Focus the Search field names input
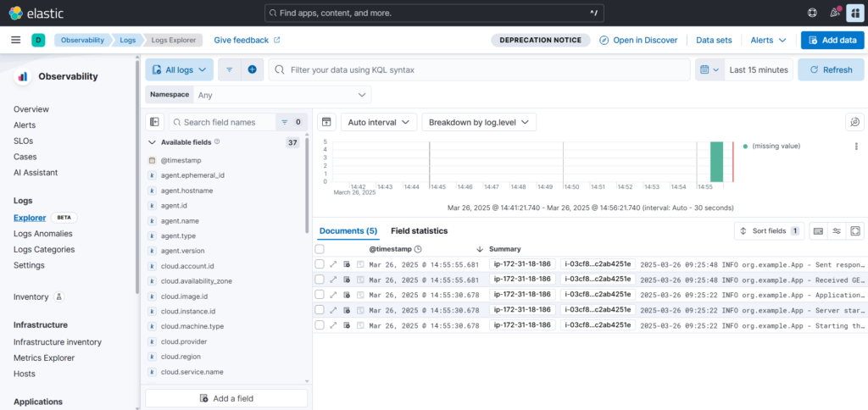Viewport: 868px width, 410px height. (x=223, y=122)
